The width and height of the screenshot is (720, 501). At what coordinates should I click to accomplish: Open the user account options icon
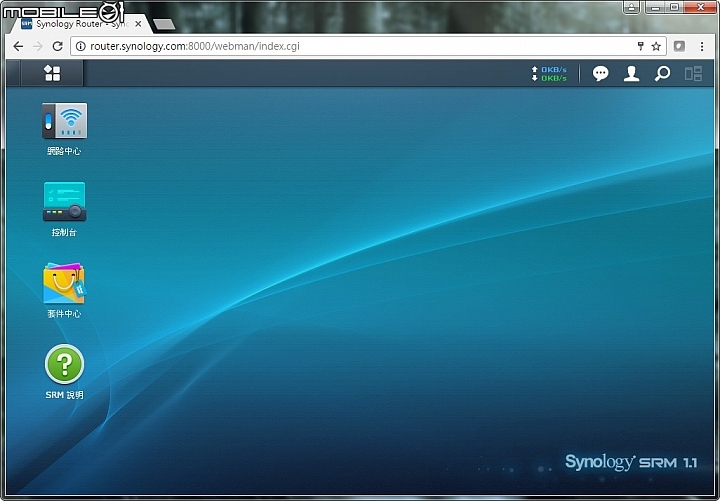pyautogui.click(x=631, y=73)
